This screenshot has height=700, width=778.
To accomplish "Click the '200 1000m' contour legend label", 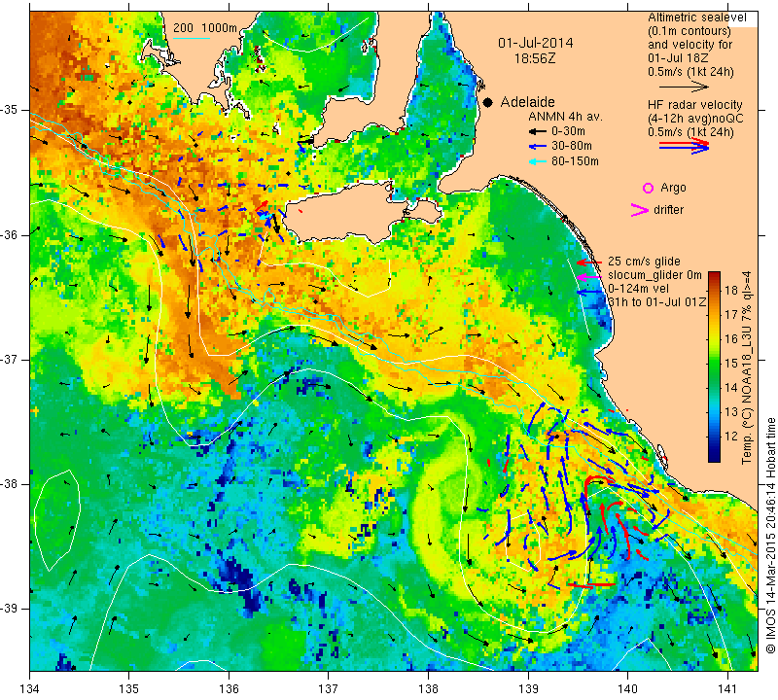I will 205,28.
